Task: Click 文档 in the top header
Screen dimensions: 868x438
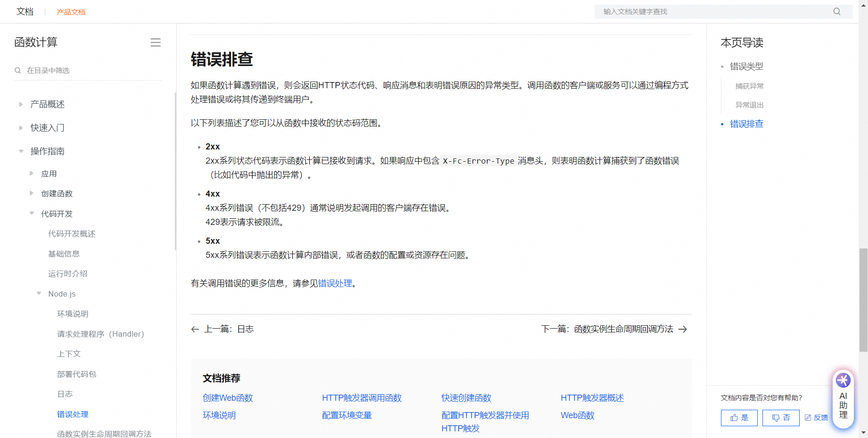Action: click(x=25, y=11)
